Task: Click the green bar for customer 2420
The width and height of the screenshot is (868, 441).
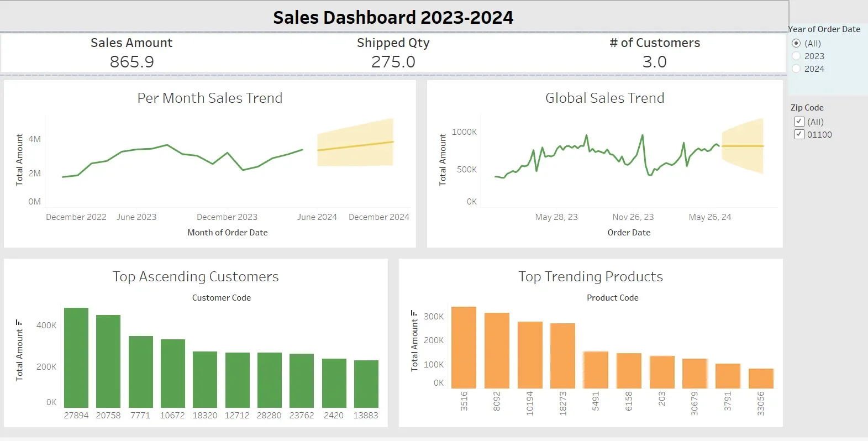Action: coord(334,383)
